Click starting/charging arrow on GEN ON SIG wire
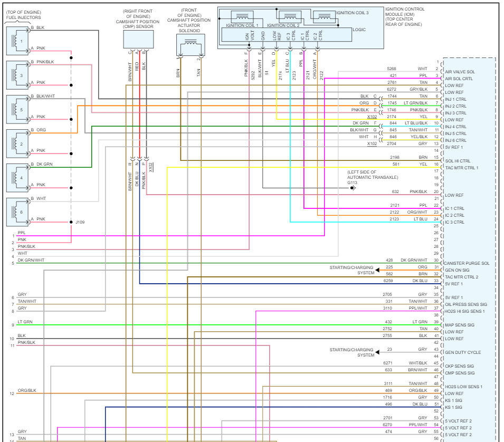Viewport: 504px width, 442px height. (377, 270)
